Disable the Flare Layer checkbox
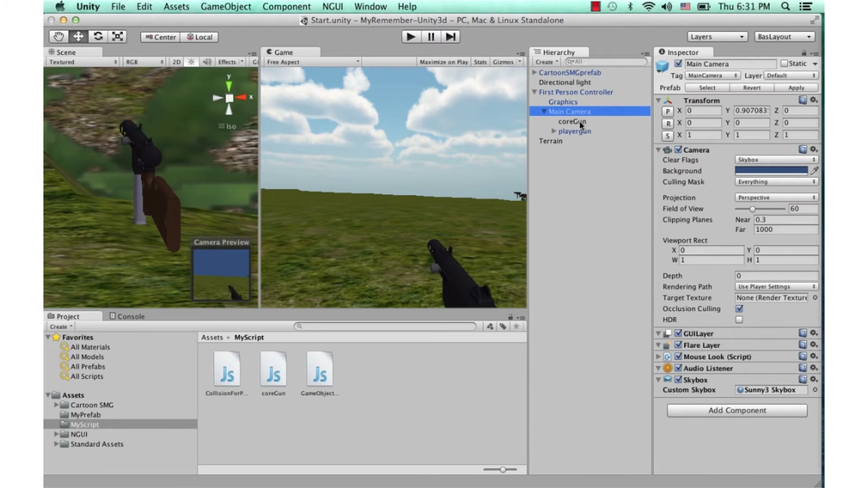The width and height of the screenshot is (868, 488). (x=678, y=345)
